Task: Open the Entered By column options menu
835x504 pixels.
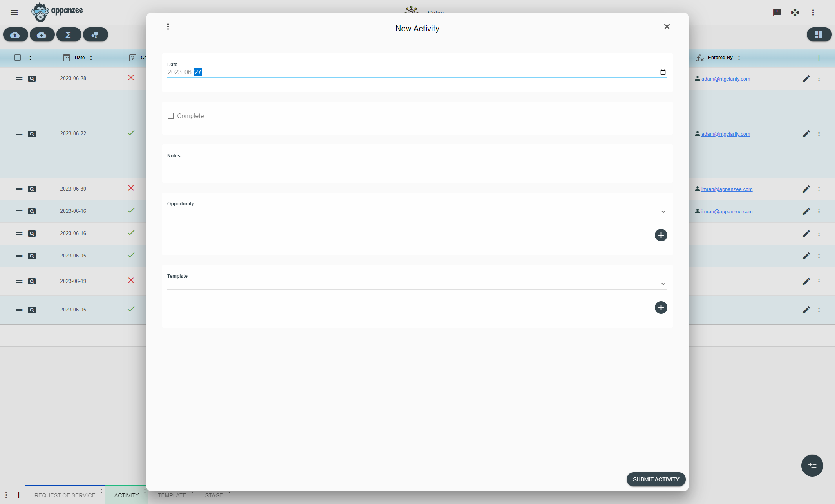Action: (739, 58)
